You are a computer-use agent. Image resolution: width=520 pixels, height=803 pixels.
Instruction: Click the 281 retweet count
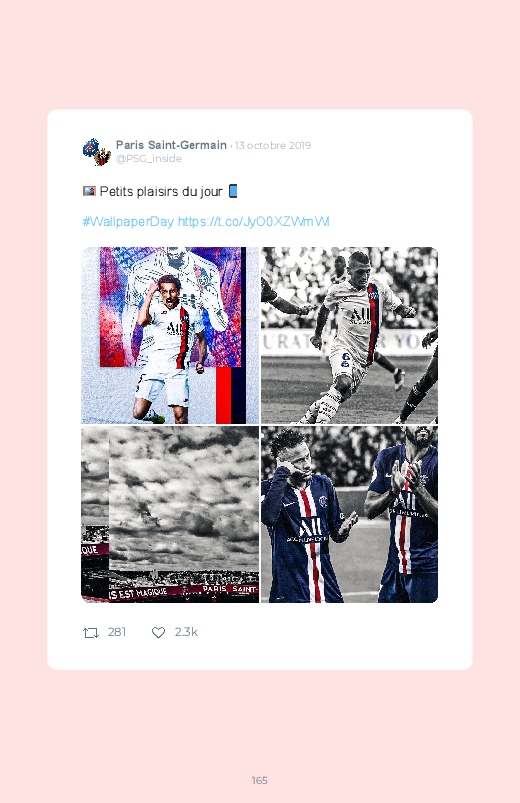click(117, 632)
